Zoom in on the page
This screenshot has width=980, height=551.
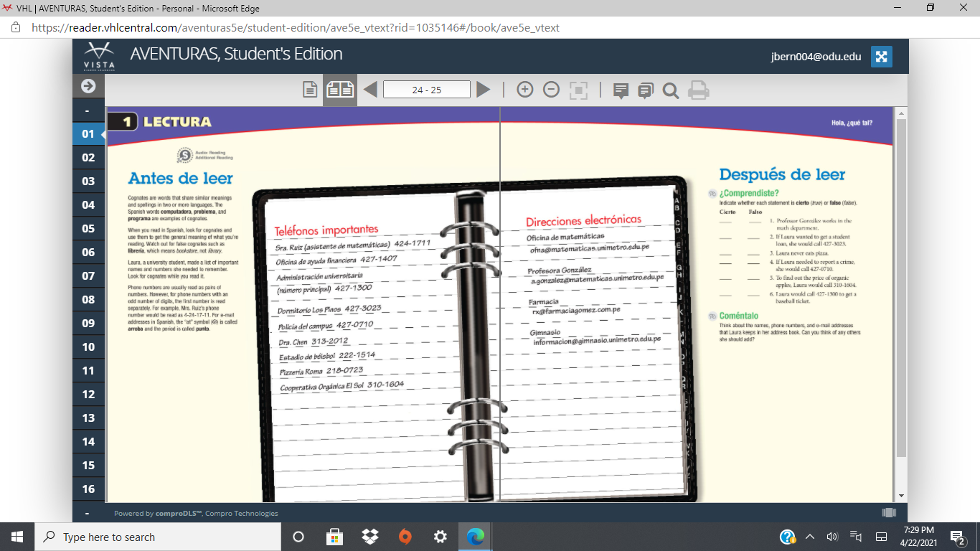point(525,90)
